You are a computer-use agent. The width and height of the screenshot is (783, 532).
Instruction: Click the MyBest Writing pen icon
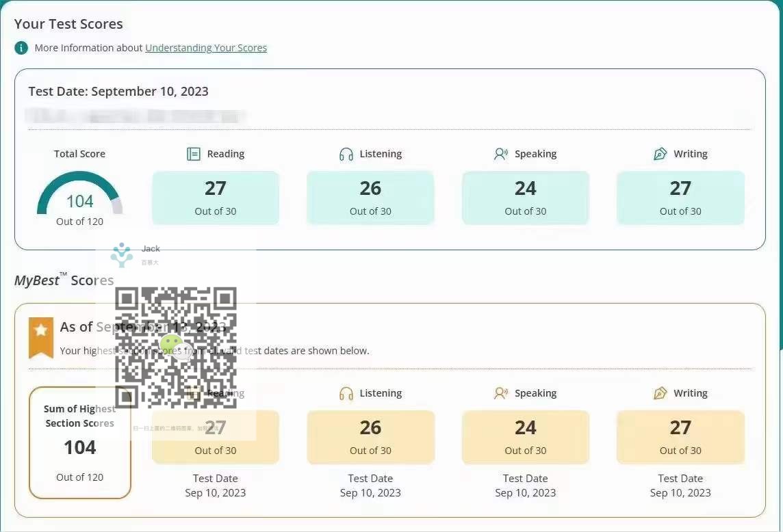point(660,393)
